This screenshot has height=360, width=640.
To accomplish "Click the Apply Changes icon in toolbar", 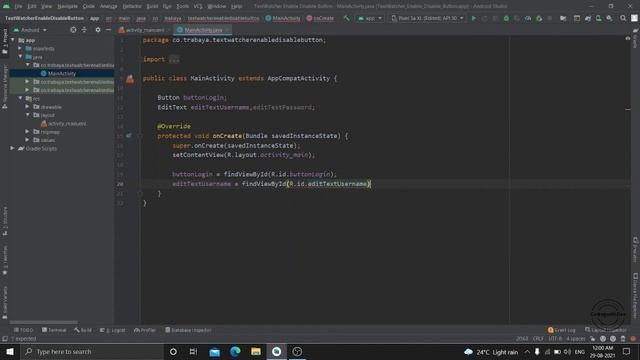I will 484,18.
